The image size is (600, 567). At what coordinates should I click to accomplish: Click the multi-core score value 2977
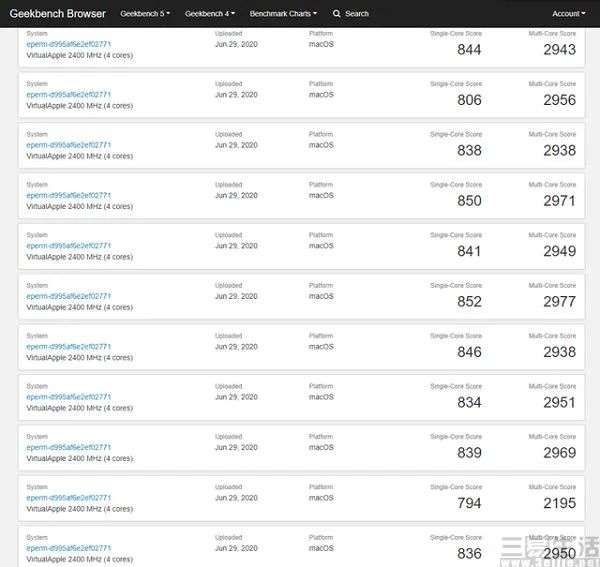point(559,302)
